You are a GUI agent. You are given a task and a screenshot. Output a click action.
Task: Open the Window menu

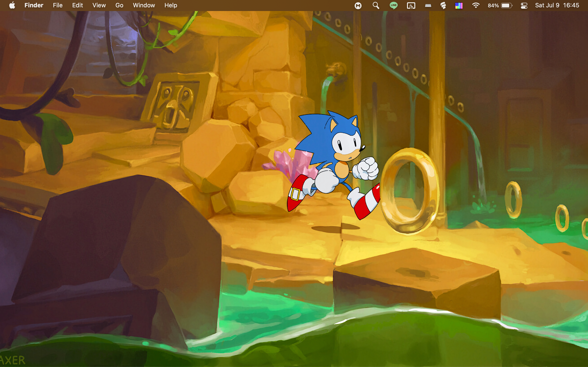click(144, 5)
